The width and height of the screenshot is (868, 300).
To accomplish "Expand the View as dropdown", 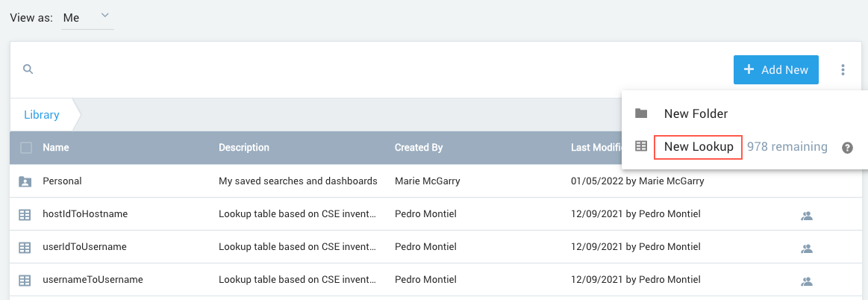I will pos(87,17).
